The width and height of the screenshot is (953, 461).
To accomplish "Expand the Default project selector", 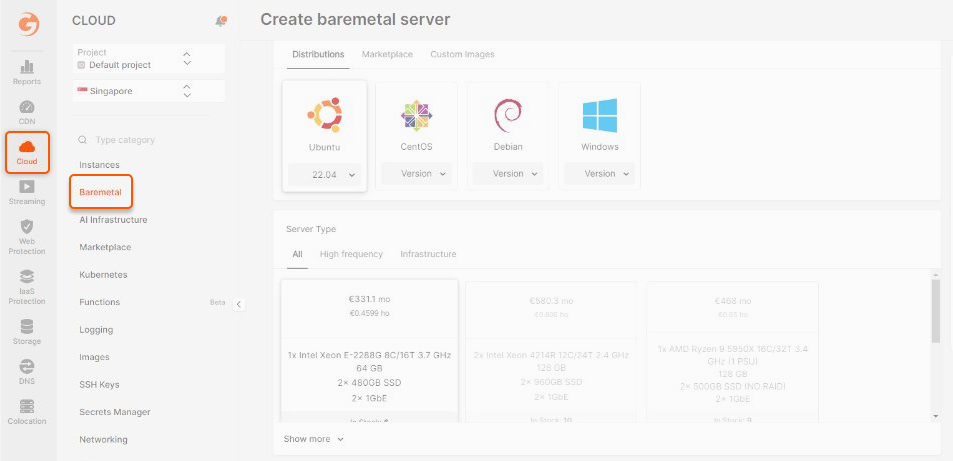I will pyautogui.click(x=149, y=58).
